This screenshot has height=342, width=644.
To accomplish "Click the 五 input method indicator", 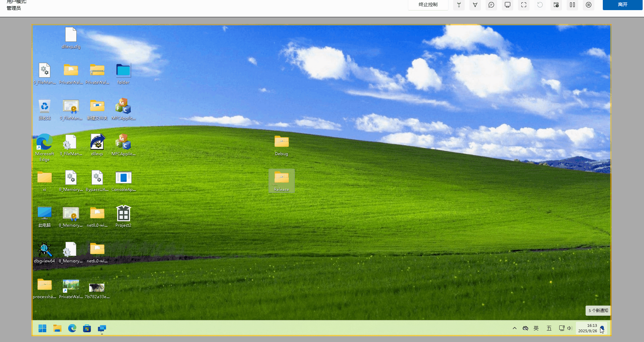I will click(549, 328).
